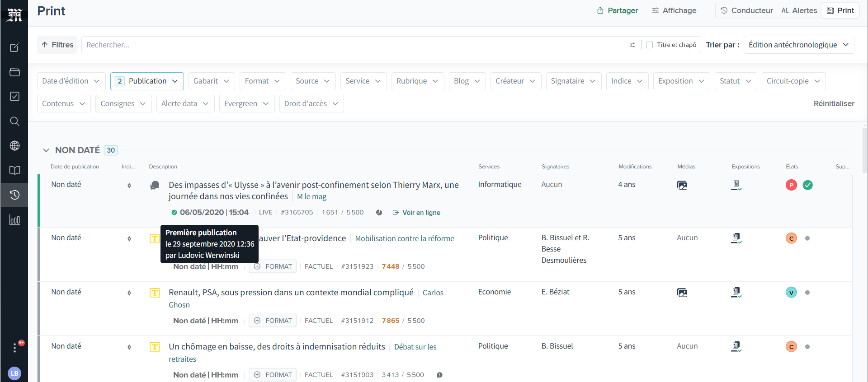Image resolution: width=868 pixels, height=382 pixels.
Task: Click the open book icon in sidebar
Action: coord(14,170)
